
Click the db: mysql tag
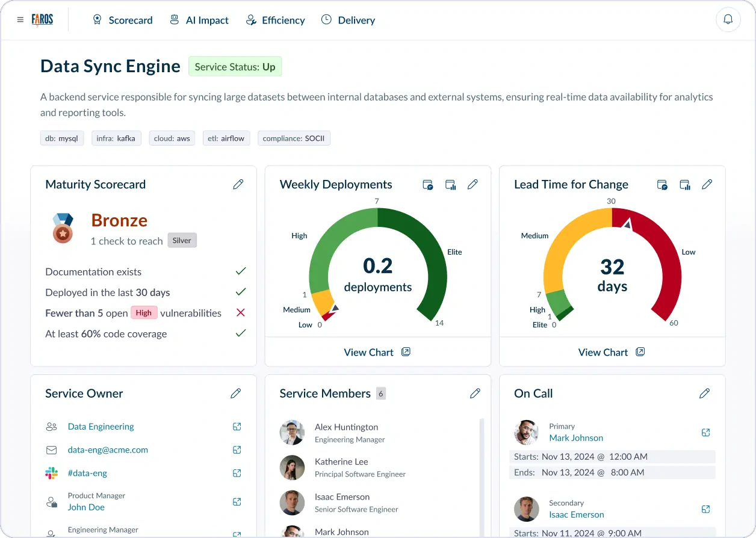coord(61,138)
